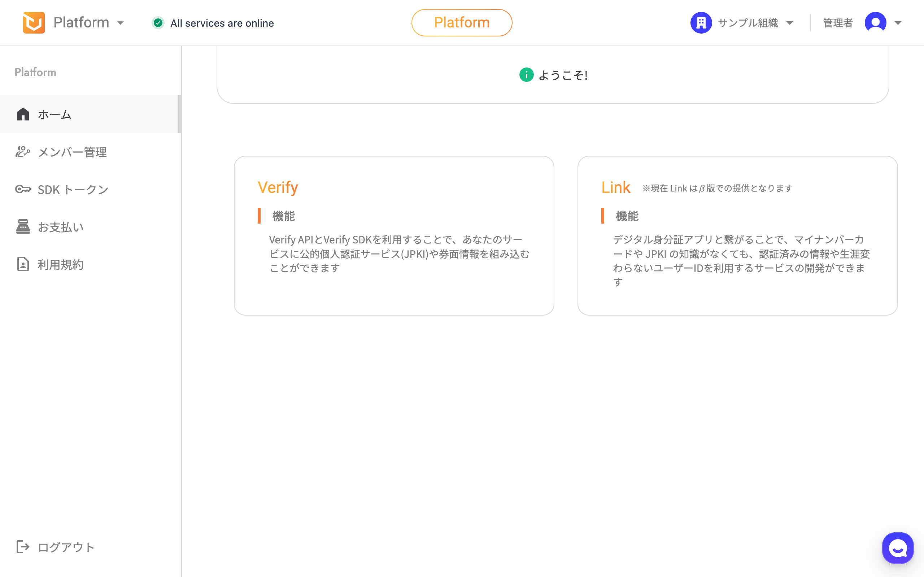Expand the サンプル組織 organization dropdown
Image resolution: width=924 pixels, height=577 pixels.
click(790, 23)
